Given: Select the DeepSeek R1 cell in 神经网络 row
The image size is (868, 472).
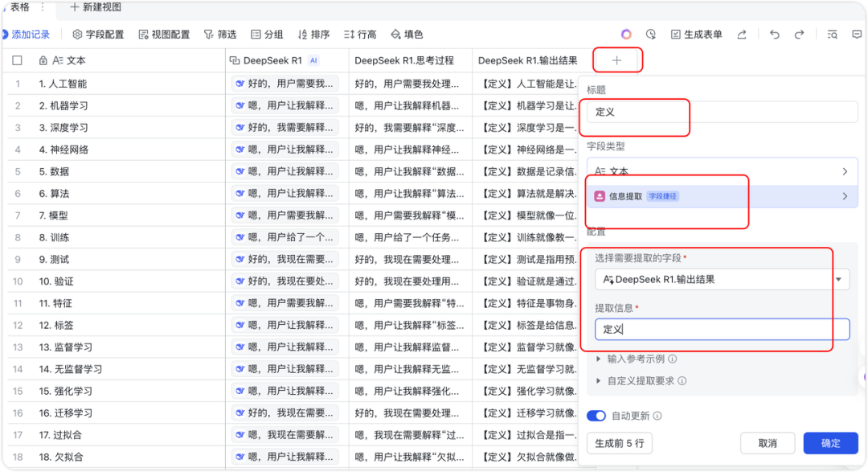Looking at the screenshot, I should 287,150.
